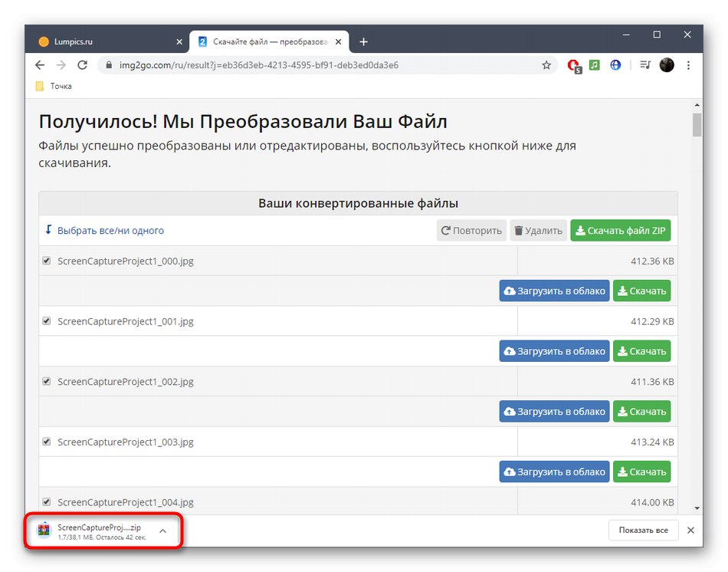Screen dimensions: 728x572
Task: Close the Lumpics.ru tab
Action: (x=179, y=42)
